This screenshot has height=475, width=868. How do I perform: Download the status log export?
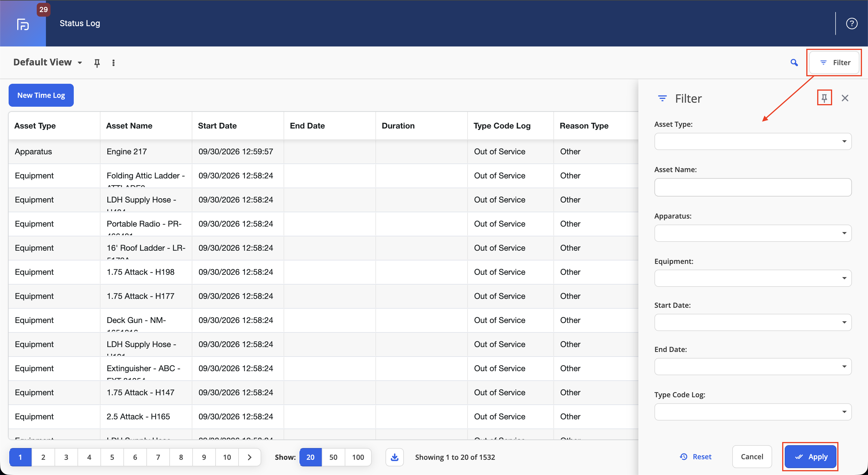395,457
